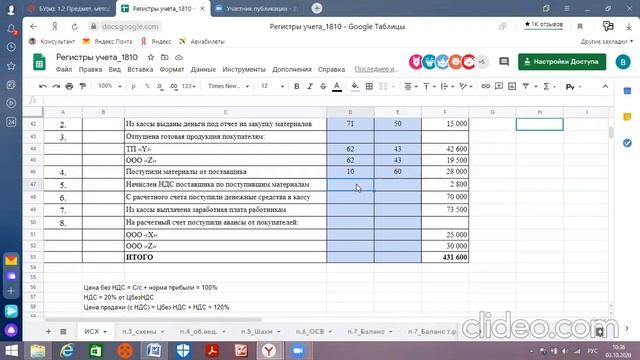The width and height of the screenshot is (640, 360).
Task: Star the Регистры учета_1810 document
Action: 151,57
